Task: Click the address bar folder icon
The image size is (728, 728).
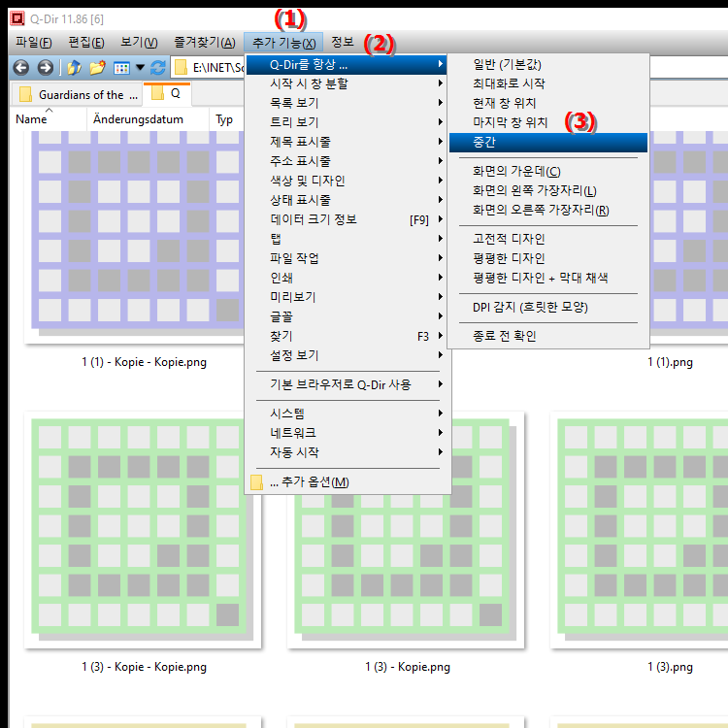Action: coord(181,68)
